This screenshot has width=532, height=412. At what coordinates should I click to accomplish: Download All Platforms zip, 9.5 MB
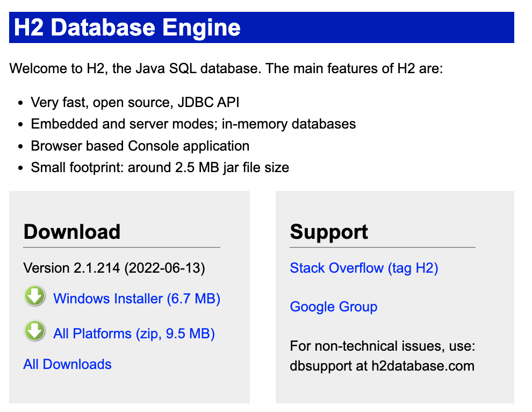pos(134,333)
